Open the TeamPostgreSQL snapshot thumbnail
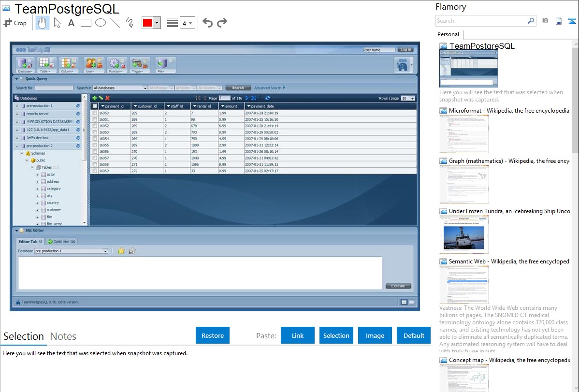The image size is (579, 392). pos(468,69)
